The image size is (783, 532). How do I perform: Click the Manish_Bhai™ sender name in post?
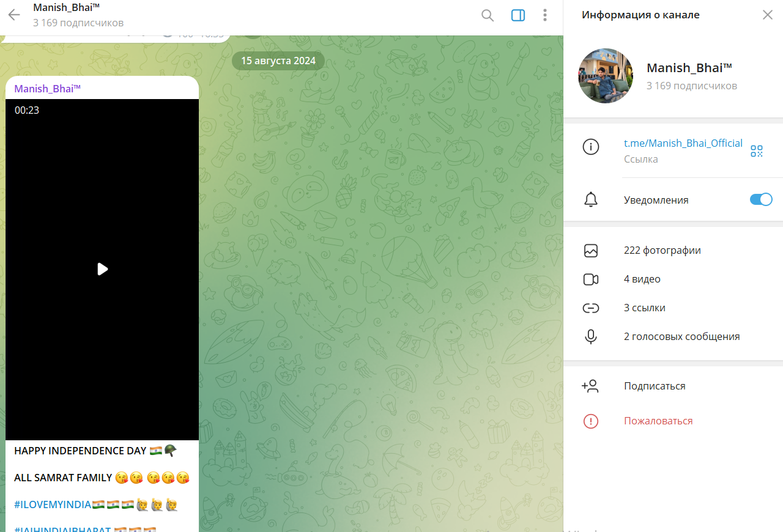click(x=48, y=89)
